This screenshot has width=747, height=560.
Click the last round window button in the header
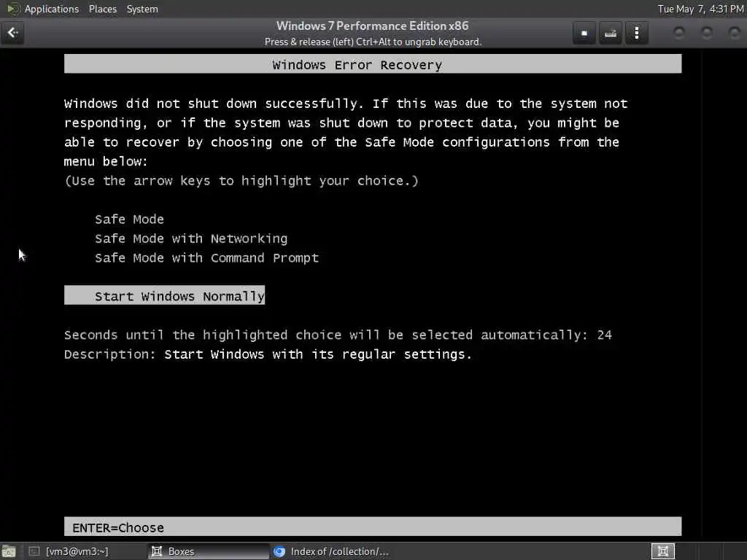pos(735,32)
